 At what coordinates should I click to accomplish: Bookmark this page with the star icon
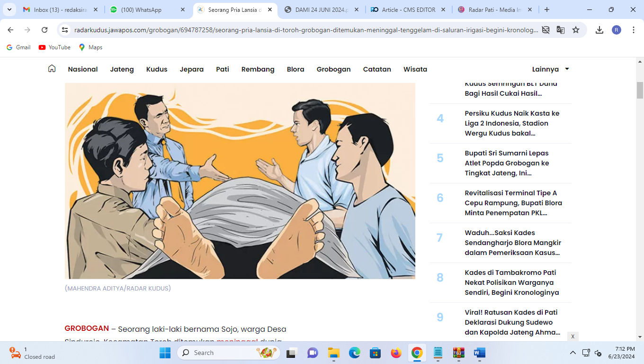pos(576,30)
